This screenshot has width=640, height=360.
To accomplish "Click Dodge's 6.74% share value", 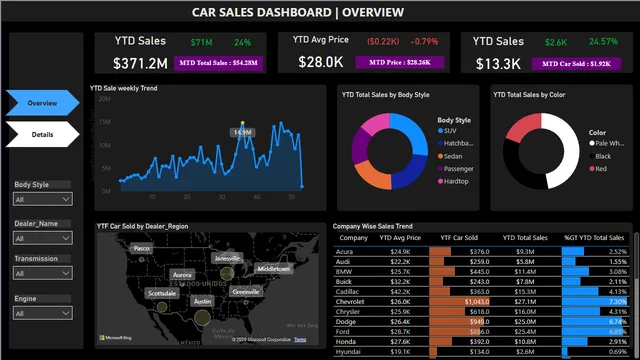I will [x=618, y=322].
